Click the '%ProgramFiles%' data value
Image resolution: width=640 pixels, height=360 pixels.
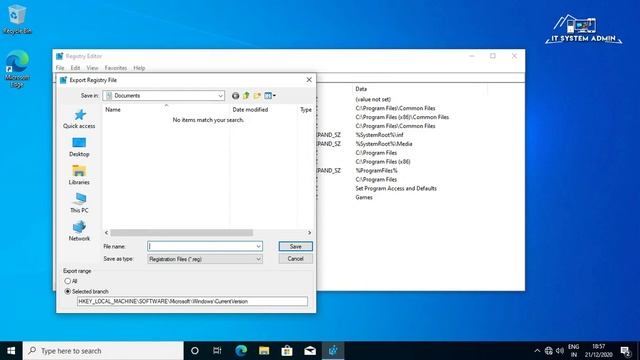(376, 171)
